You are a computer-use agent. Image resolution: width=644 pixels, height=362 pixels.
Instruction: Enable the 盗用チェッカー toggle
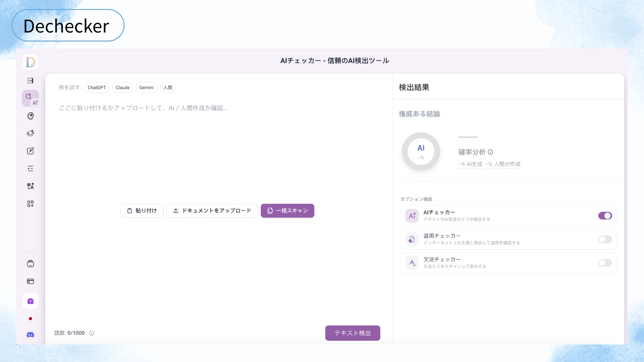pos(605,239)
